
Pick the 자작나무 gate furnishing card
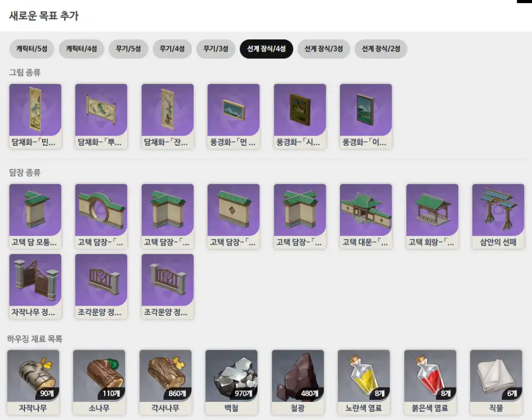click(35, 286)
